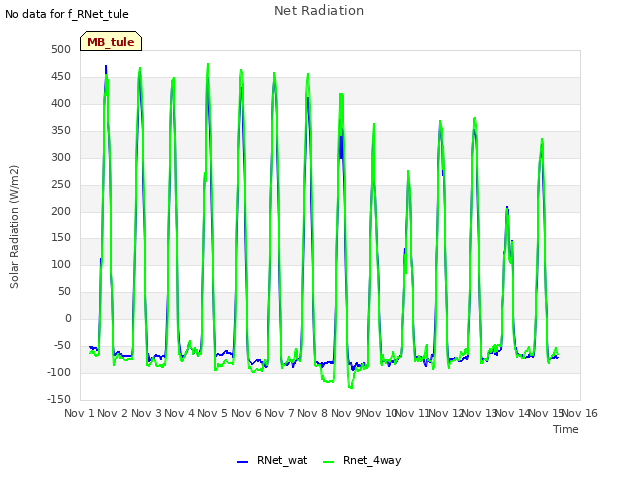Click the 450 y-axis tick label

(61, 76)
